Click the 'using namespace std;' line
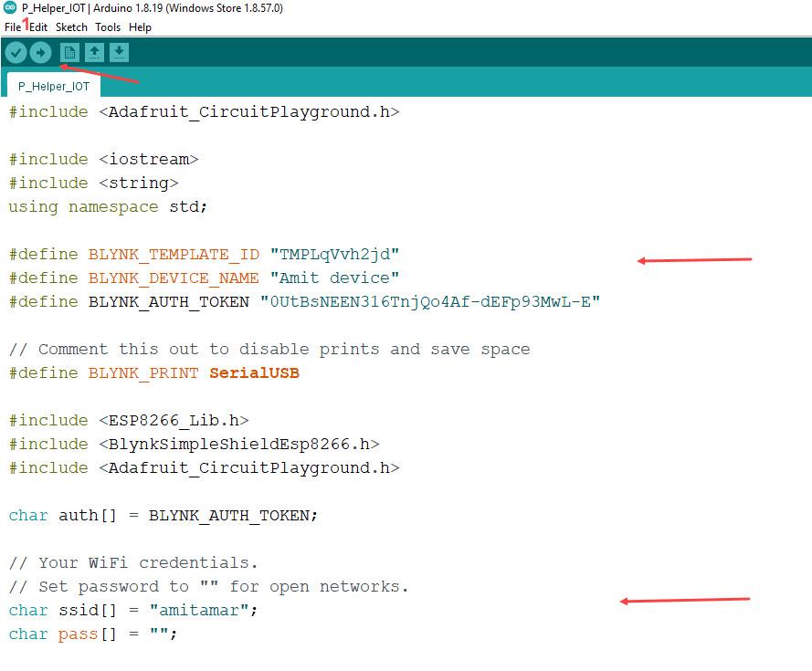The width and height of the screenshot is (812, 671). click(108, 206)
